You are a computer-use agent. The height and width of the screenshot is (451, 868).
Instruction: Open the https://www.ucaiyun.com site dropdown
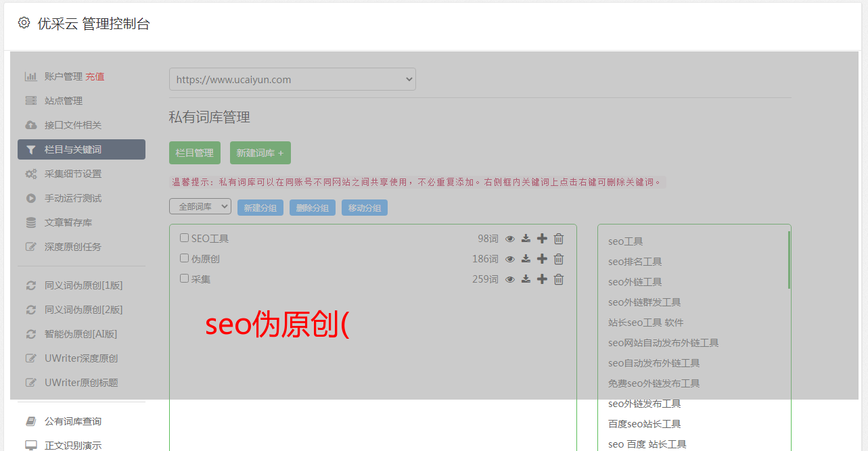292,79
